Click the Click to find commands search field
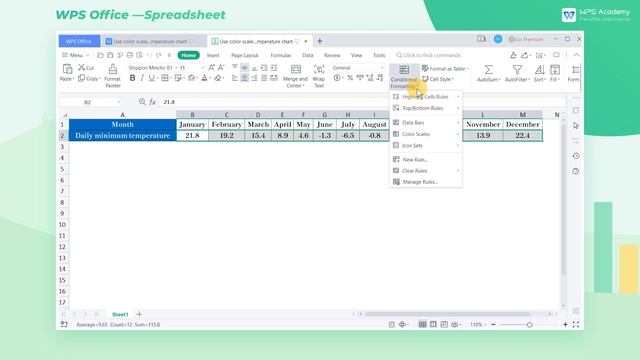640x360 pixels. pos(429,55)
